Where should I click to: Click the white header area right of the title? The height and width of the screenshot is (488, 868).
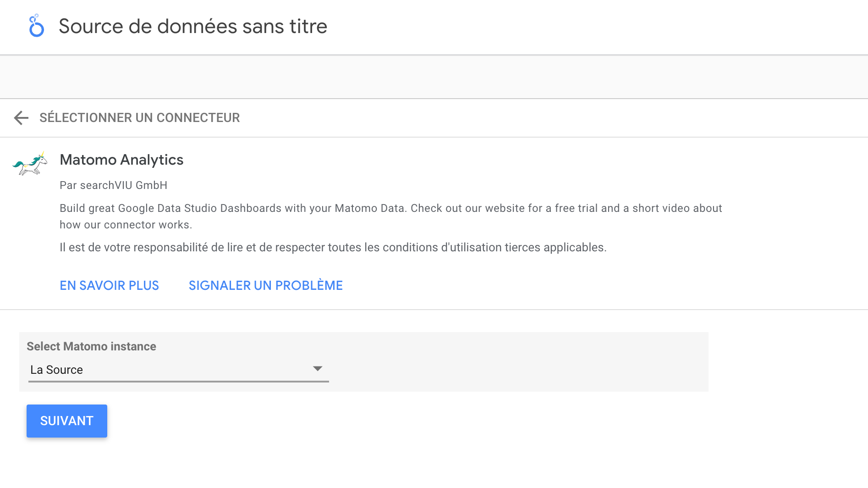tap(596, 27)
